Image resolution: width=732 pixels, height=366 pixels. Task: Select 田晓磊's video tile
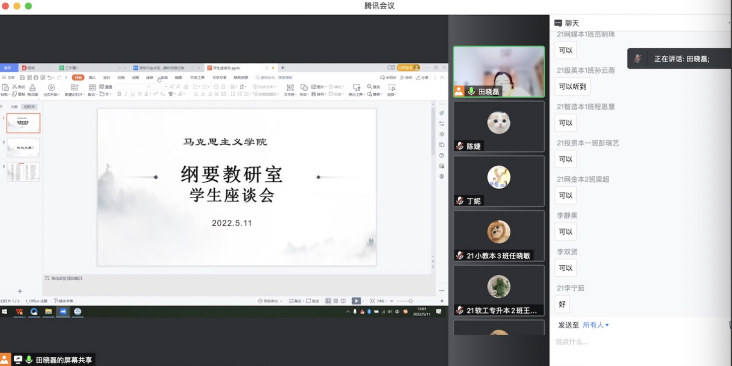click(499, 71)
